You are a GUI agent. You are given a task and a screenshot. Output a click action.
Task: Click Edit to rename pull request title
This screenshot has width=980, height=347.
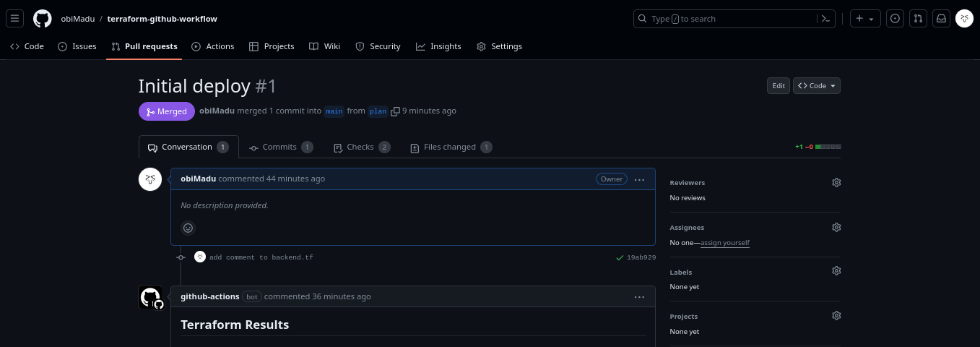click(x=779, y=86)
